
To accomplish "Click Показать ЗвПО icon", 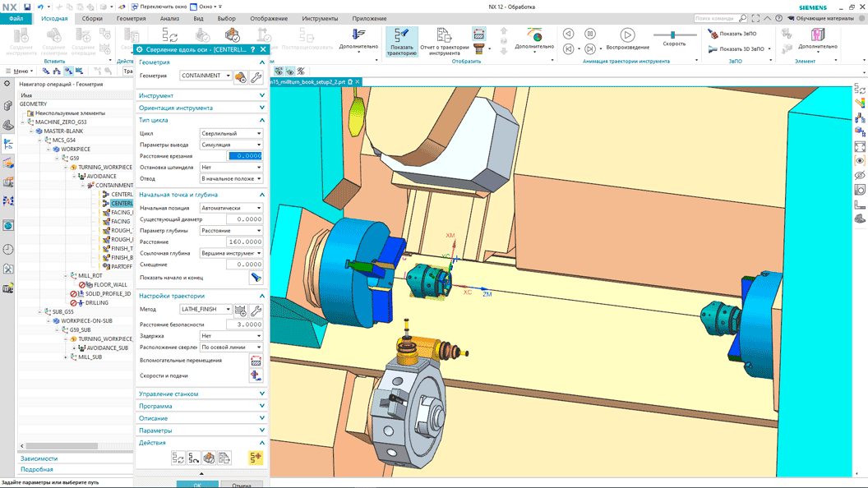I will pos(713,34).
